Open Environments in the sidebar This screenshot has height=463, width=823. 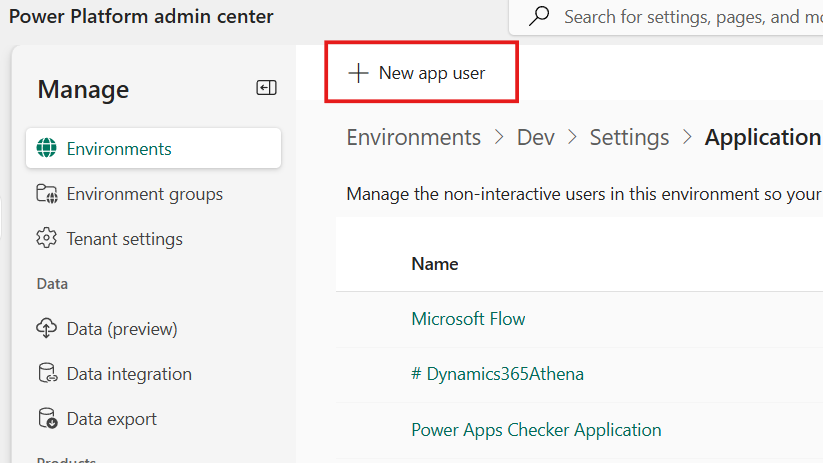click(x=153, y=149)
